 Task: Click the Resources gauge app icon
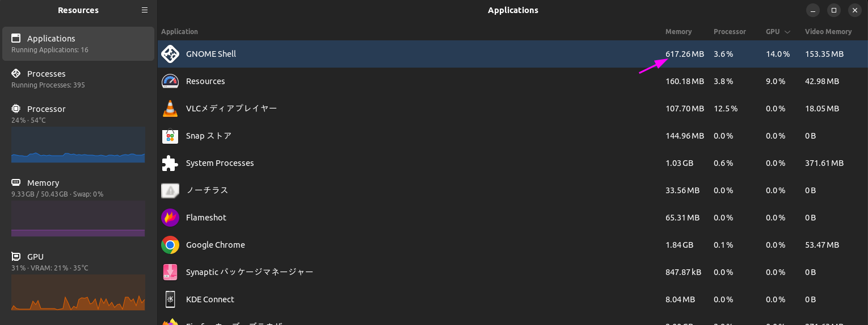pyautogui.click(x=170, y=81)
